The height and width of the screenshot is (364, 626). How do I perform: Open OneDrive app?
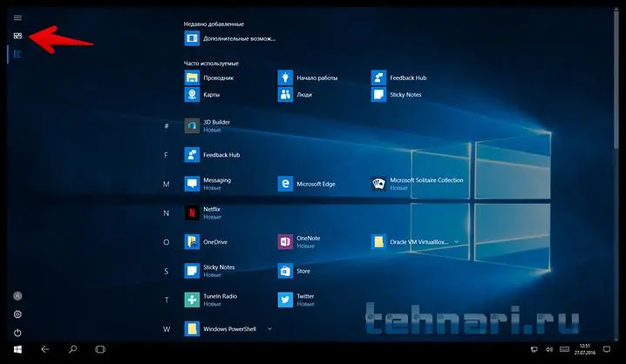[x=206, y=242]
